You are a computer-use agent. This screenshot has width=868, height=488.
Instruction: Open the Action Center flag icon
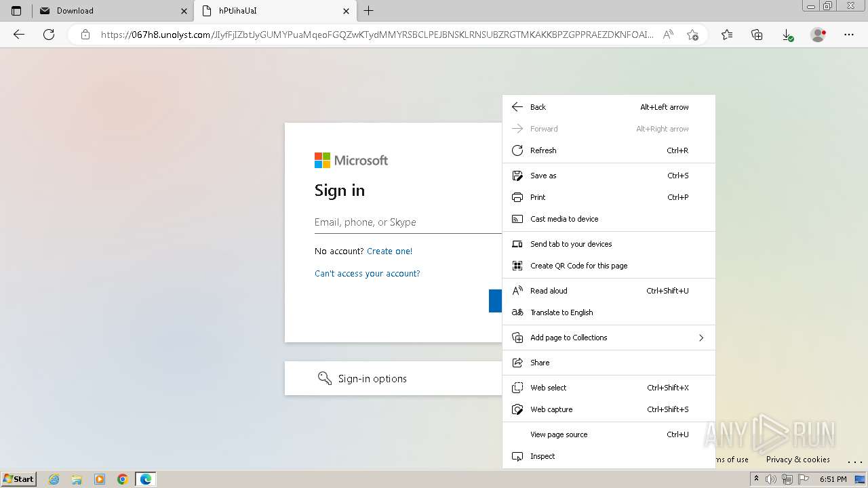click(x=803, y=479)
